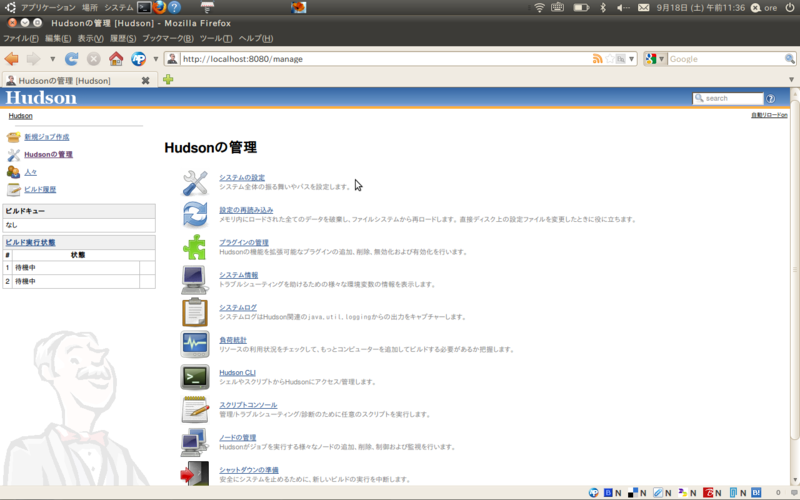Click the 新規ジョブ作成 sidebar link
The width and height of the screenshot is (800, 500).
(x=46, y=137)
